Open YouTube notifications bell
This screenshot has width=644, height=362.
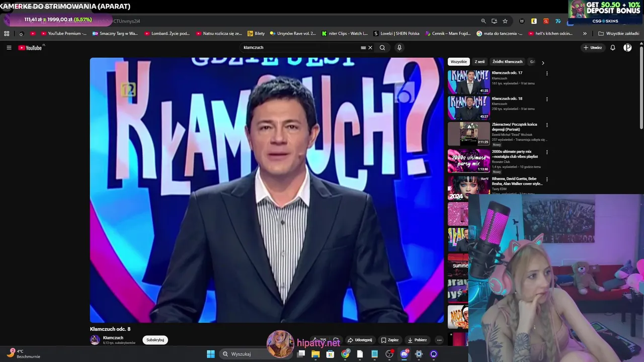[613, 48]
